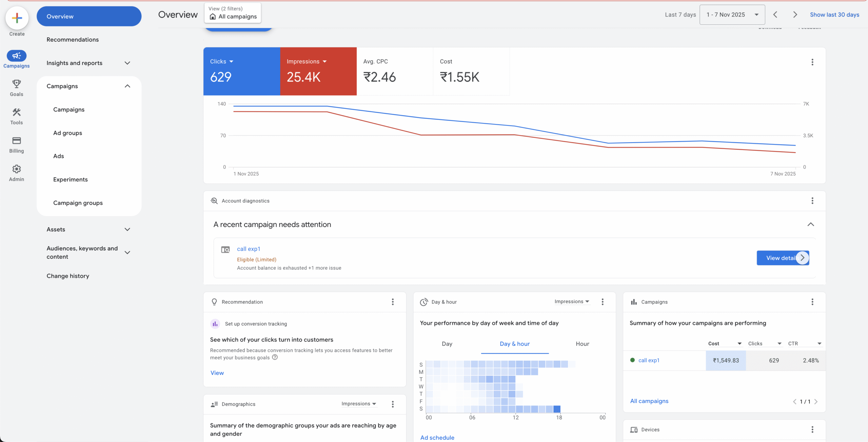Collapse the campaign needs attention panel
This screenshot has width=868, height=442.
tap(810, 225)
